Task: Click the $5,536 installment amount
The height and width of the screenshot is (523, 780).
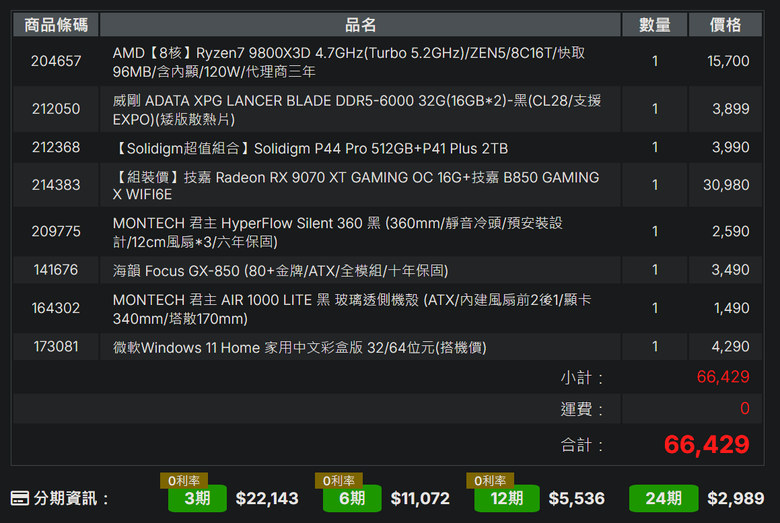Action: point(577,498)
